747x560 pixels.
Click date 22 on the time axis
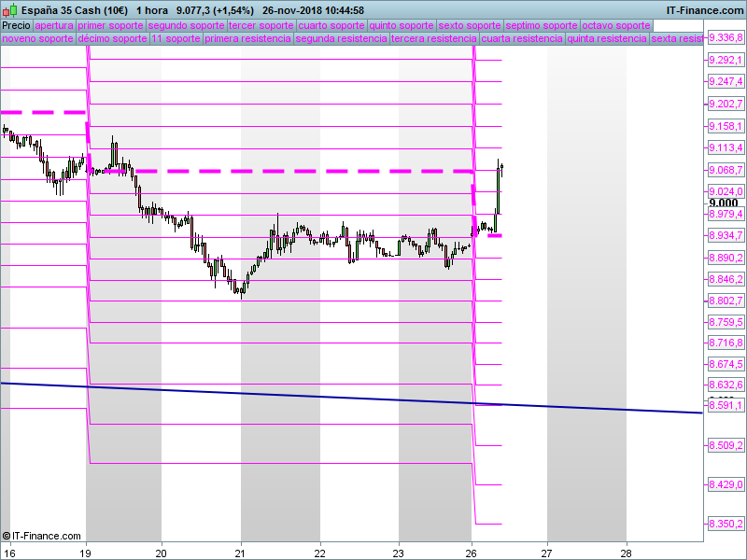coord(320,553)
